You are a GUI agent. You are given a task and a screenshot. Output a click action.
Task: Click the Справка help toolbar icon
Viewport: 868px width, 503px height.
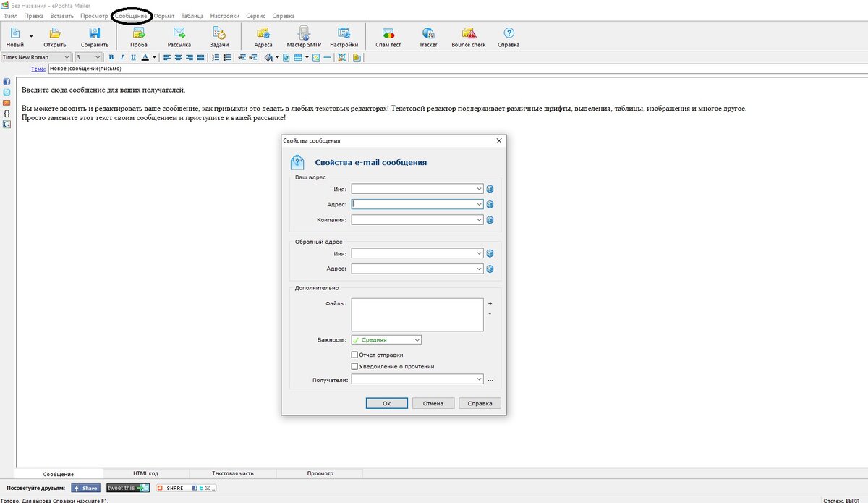click(x=509, y=33)
